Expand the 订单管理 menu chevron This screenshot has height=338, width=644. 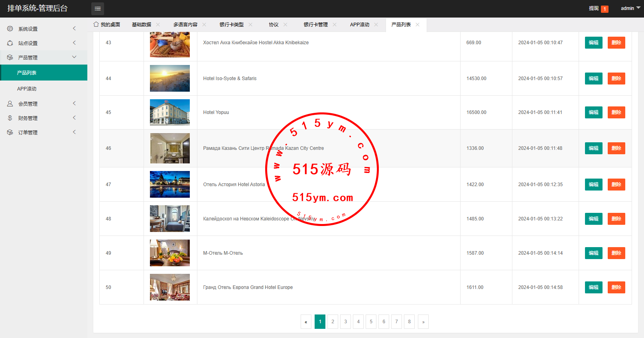click(x=74, y=132)
